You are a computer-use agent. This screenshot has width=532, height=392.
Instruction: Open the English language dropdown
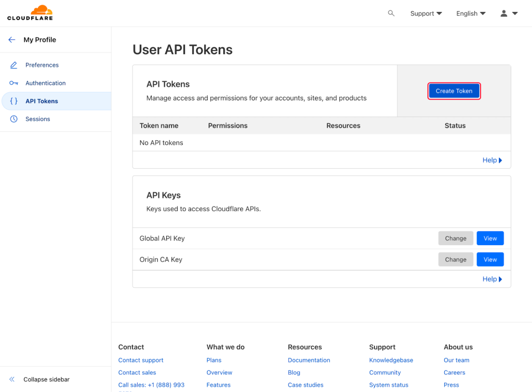[471, 13]
